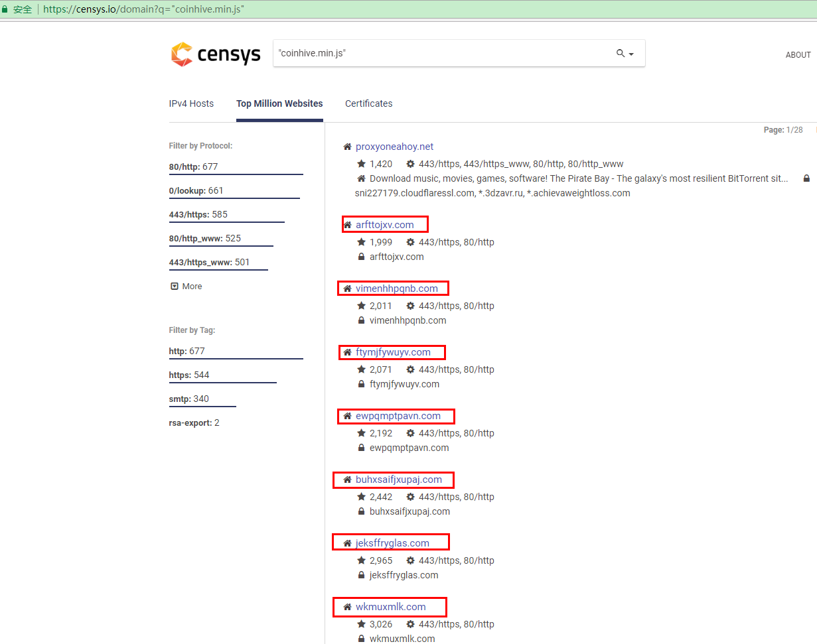
Task: Click the home icon beside proxyoneahoy.net
Action: click(347, 147)
